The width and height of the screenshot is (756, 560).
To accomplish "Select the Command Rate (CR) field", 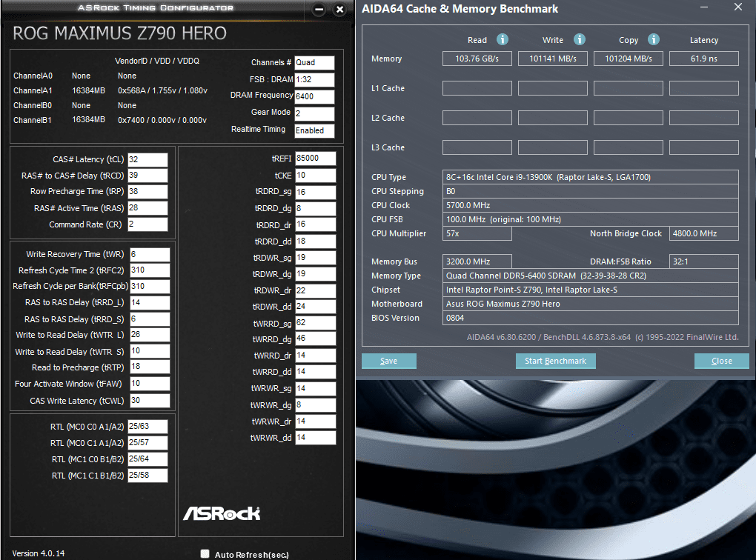I will pyautogui.click(x=147, y=224).
